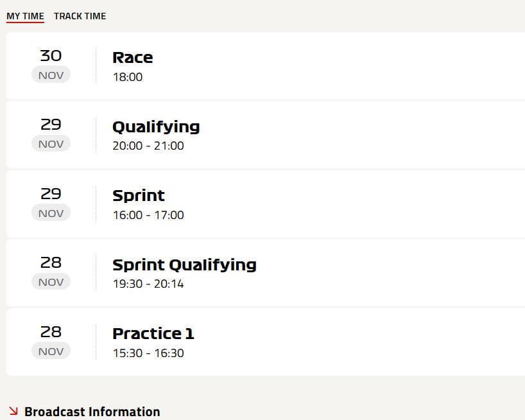
Task: Click the NOV badge beside Sprint Qualifying
Action: pos(51,282)
